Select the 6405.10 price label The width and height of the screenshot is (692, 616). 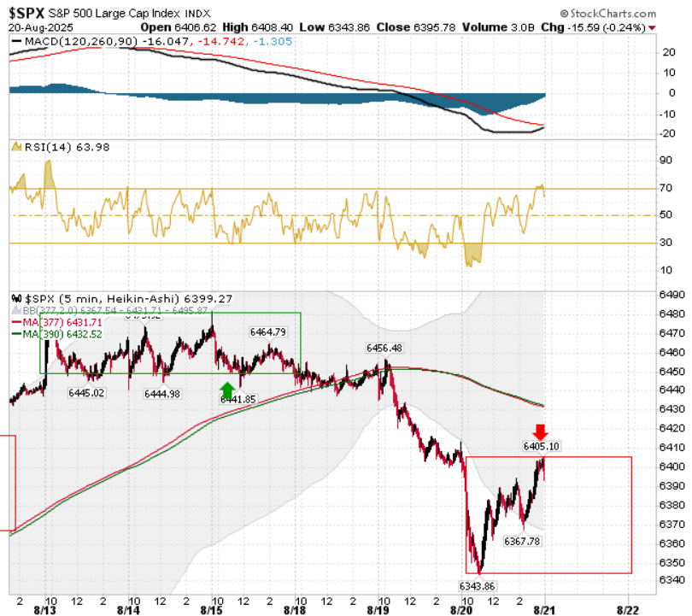(541, 446)
